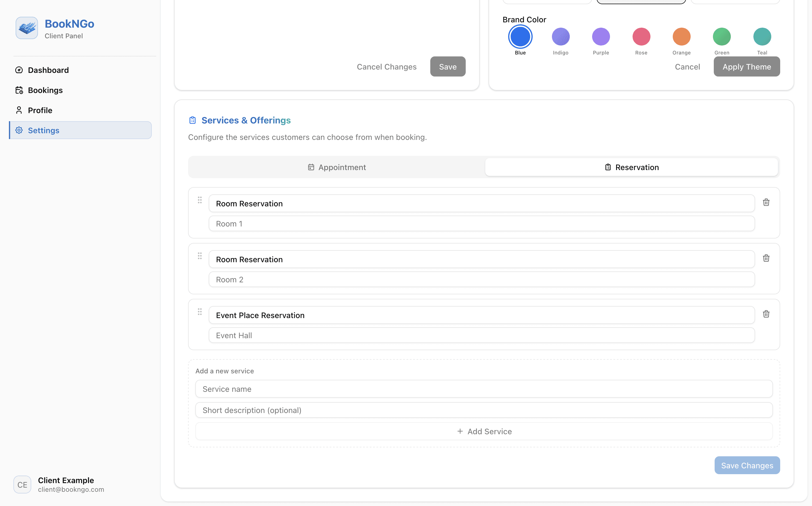
Task: Select Settings in the sidebar
Action: 80,130
